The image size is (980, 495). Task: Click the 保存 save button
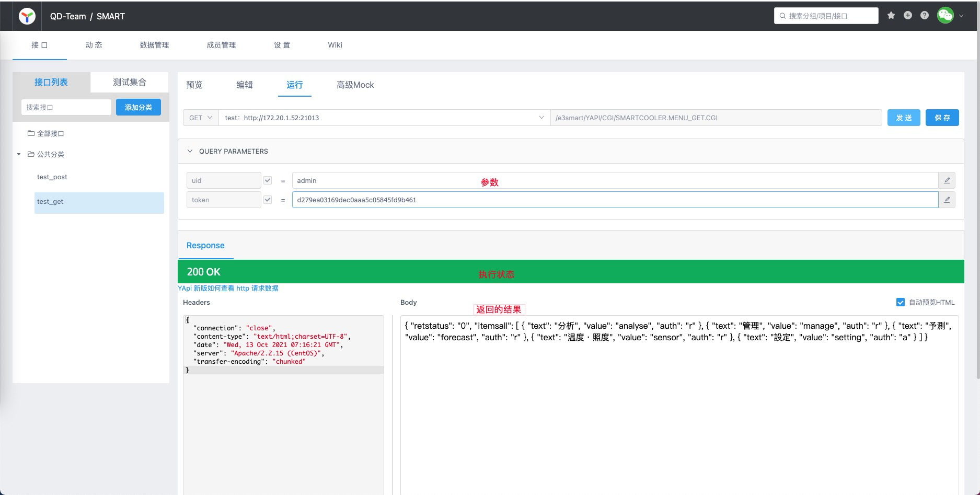[x=942, y=118]
